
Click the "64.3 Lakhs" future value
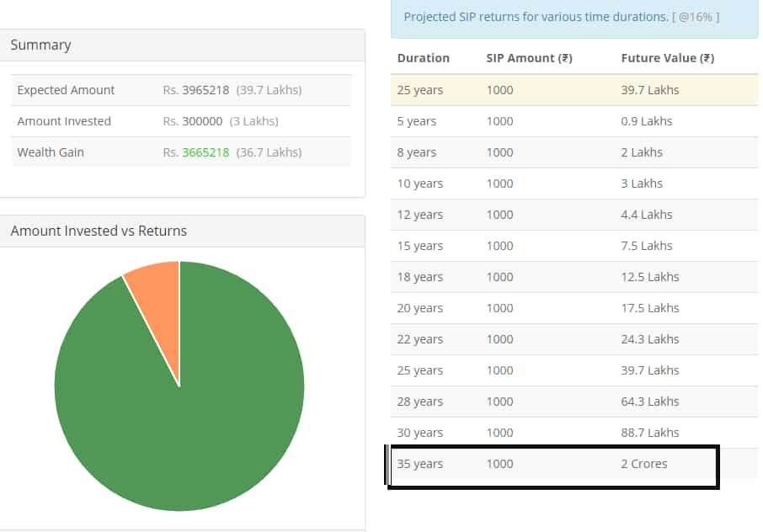point(650,402)
